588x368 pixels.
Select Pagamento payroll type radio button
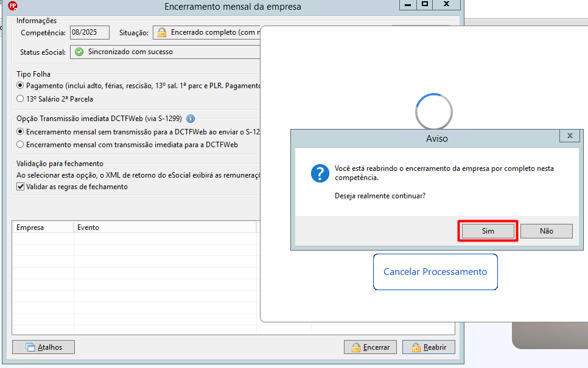[20, 85]
